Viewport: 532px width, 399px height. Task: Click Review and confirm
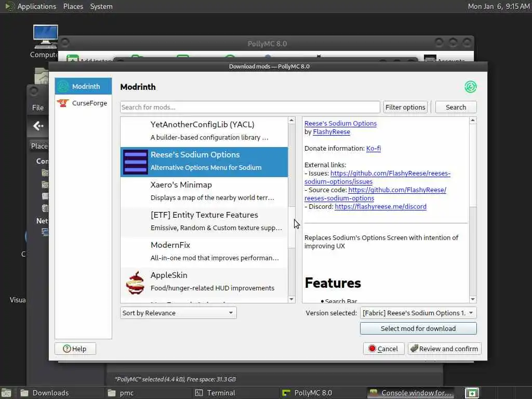click(445, 349)
